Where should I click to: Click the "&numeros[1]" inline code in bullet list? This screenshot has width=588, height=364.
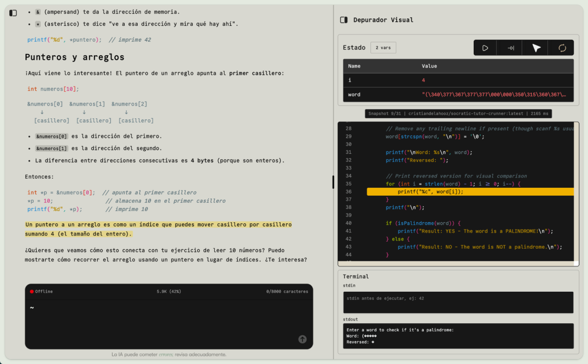[x=52, y=149]
